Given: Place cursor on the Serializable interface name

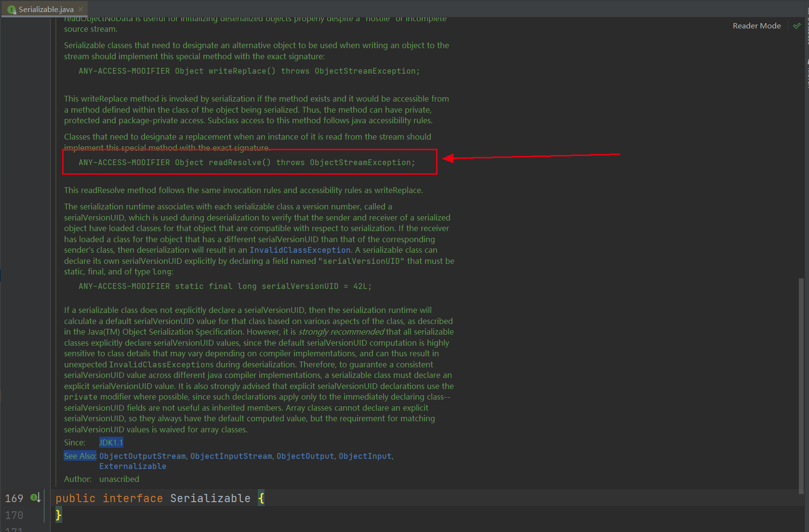Looking at the screenshot, I should [210, 498].
